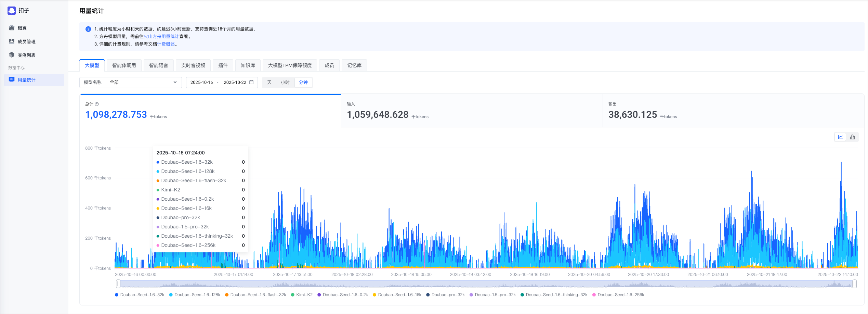The width and height of the screenshot is (868, 314).
Task: Click the help icon beside 总计
Action: click(x=97, y=104)
